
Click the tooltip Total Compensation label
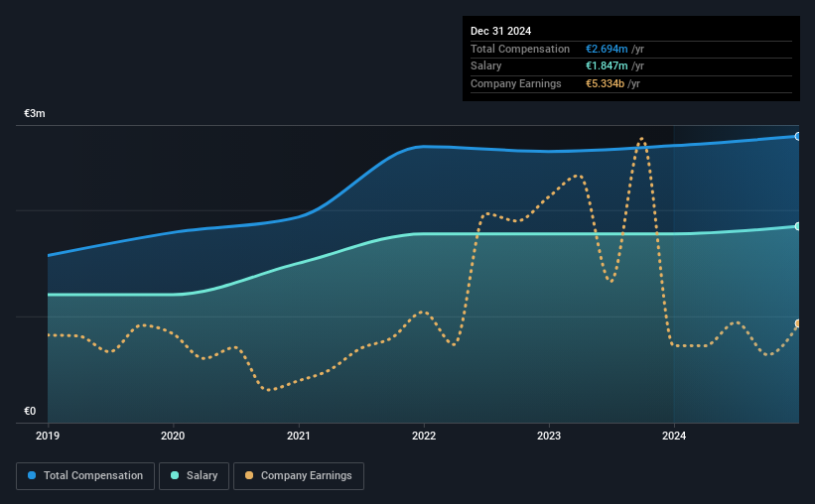tap(520, 49)
